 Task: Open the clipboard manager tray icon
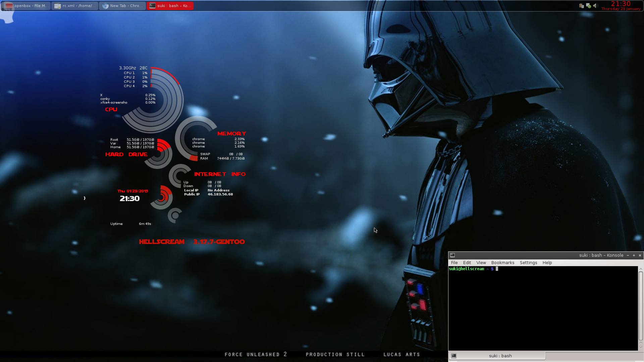click(x=581, y=6)
